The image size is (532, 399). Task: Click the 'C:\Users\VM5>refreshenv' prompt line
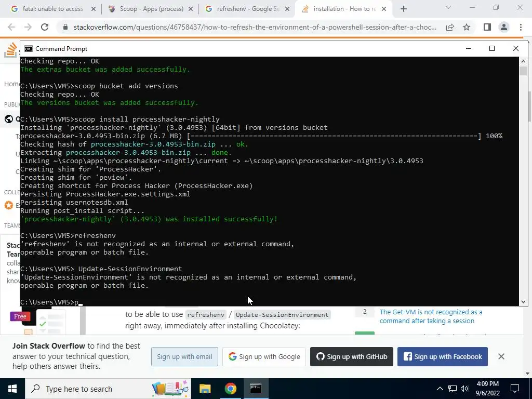[68, 236]
